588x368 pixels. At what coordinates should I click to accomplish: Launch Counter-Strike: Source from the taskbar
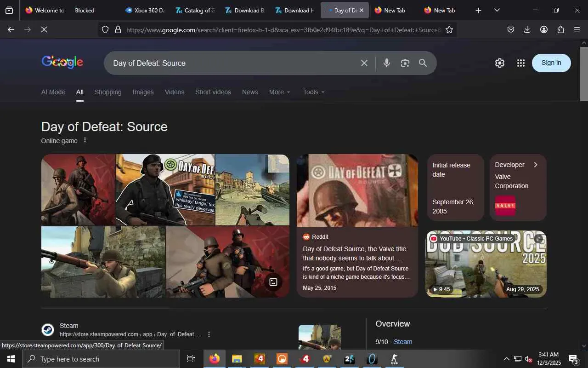coord(394,359)
